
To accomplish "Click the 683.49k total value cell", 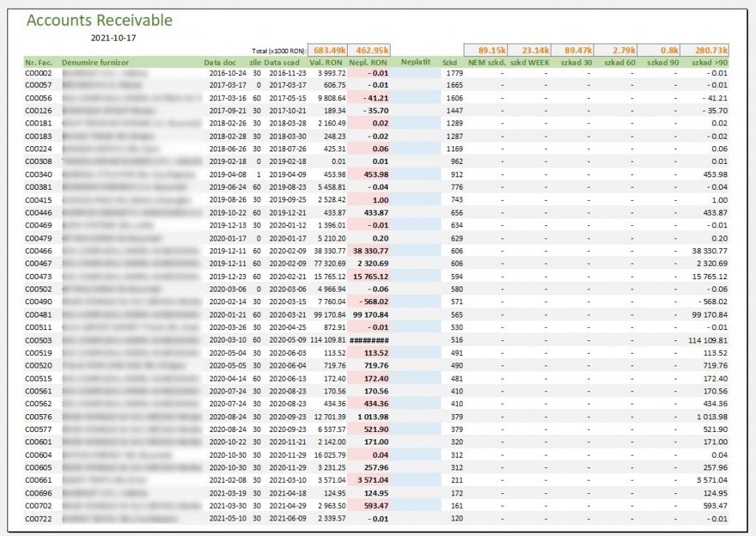I will point(327,50).
